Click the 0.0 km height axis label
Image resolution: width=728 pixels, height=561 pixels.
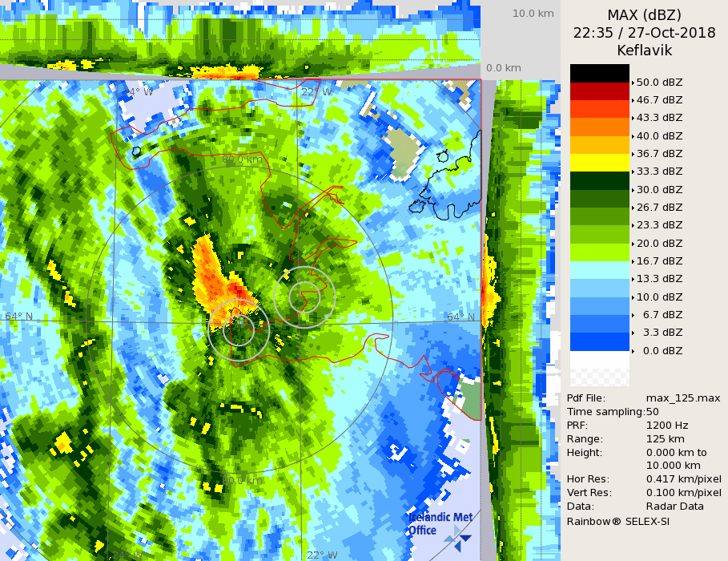pos(504,68)
